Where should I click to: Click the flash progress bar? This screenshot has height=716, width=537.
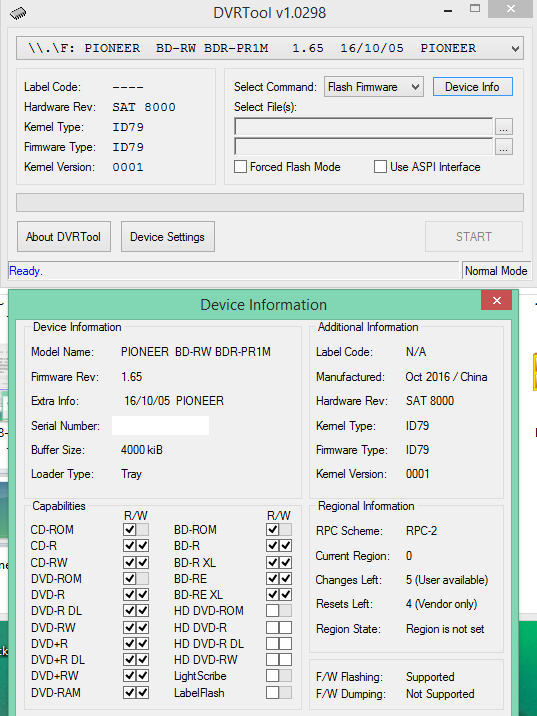coord(269,202)
